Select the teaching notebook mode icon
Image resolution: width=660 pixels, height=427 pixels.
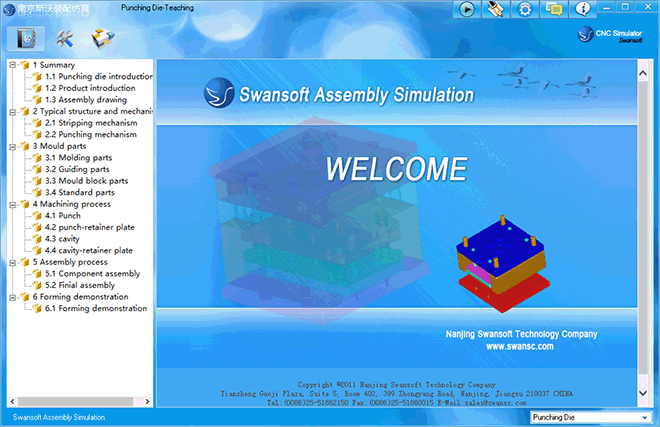click(x=26, y=39)
